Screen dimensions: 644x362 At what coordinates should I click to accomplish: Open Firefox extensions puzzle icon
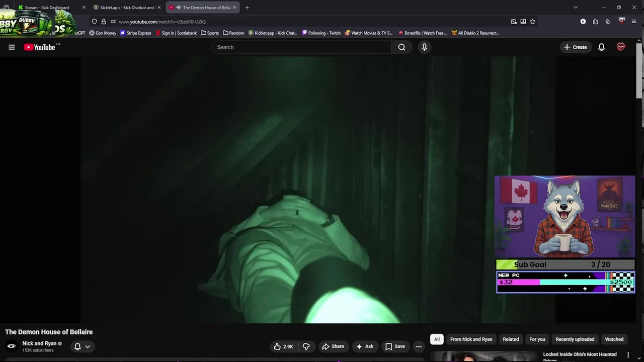595,22
